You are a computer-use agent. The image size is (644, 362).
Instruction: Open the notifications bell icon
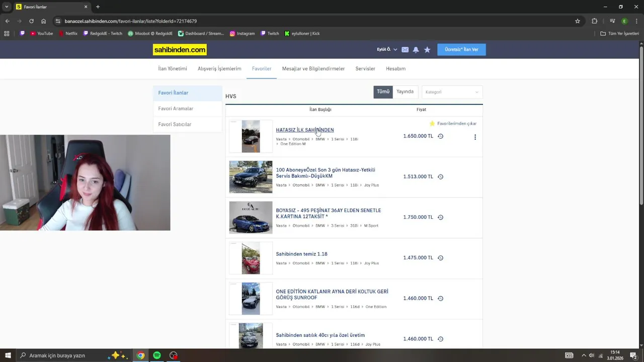coord(416,50)
